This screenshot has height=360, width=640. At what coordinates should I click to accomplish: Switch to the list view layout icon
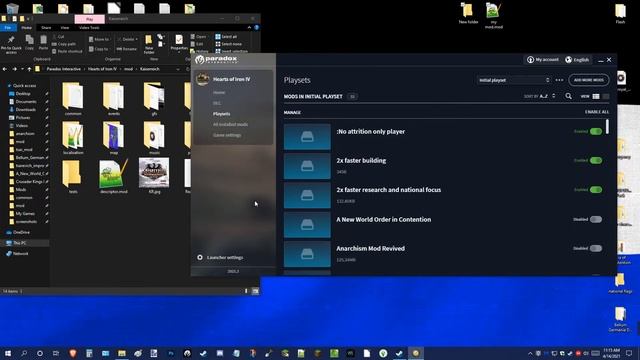point(596,96)
